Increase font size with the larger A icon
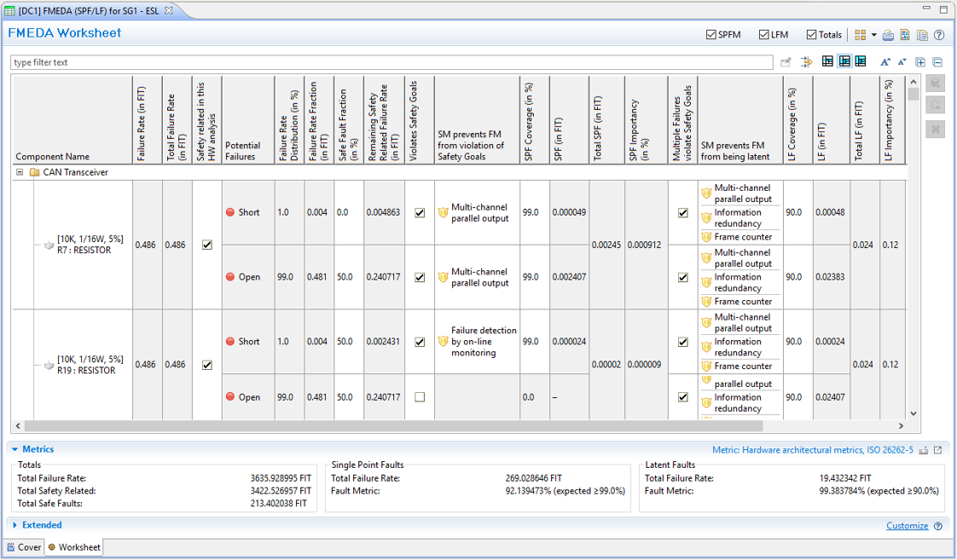The width and height of the screenshot is (957, 560). (885, 62)
